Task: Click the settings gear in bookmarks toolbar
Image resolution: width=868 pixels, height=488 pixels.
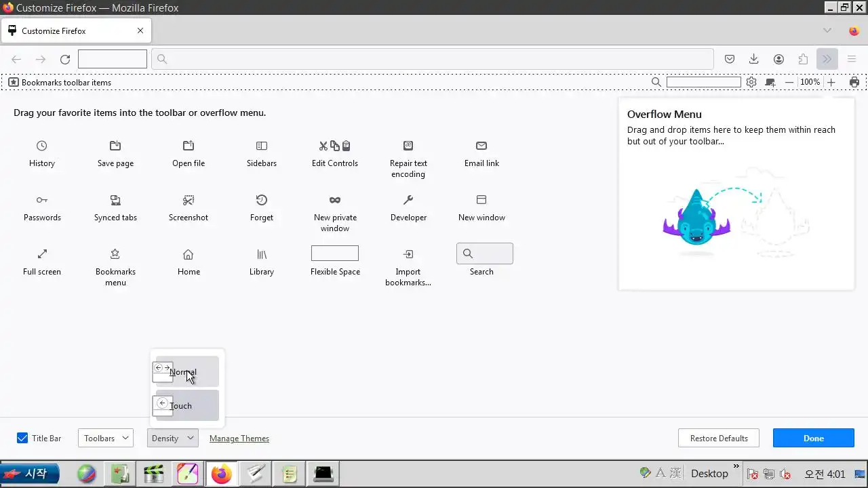Action: click(751, 82)
